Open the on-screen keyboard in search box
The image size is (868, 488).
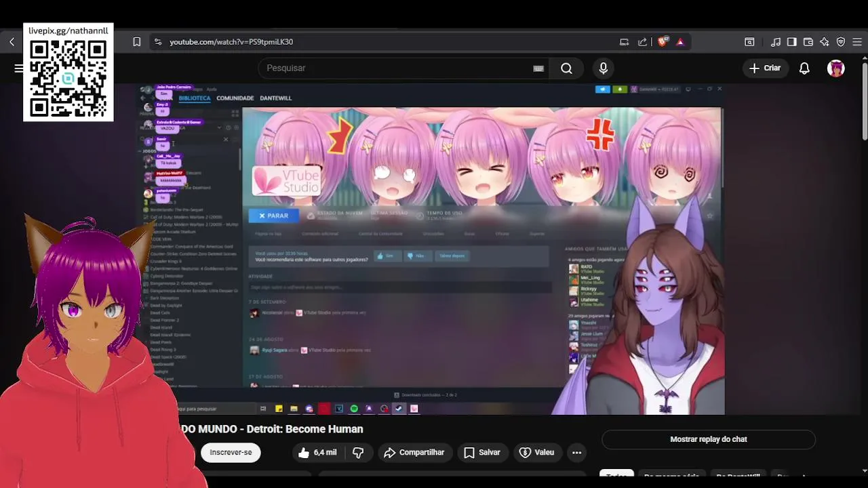point(538,68)
